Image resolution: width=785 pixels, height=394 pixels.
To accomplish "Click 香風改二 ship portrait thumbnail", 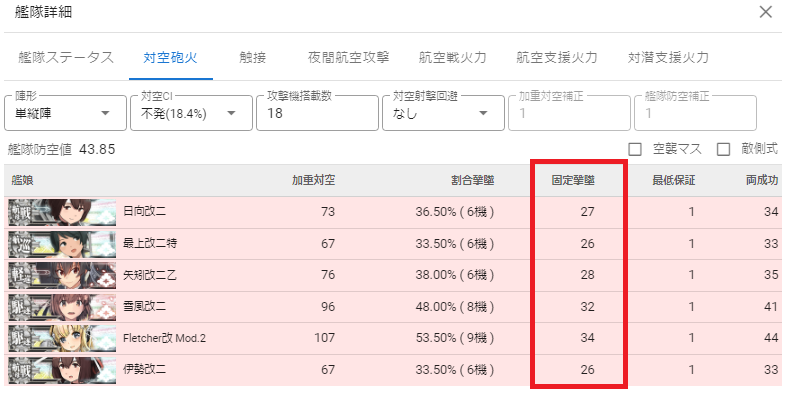I will point(62,307).
